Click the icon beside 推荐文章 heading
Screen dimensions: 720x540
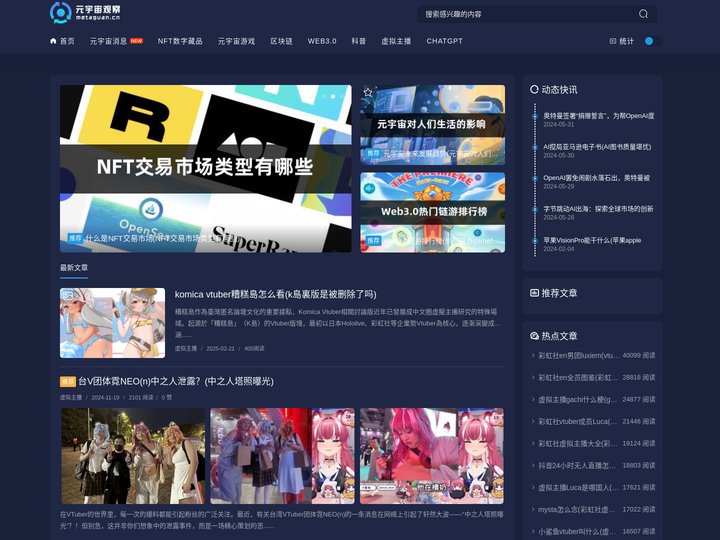[x=534, y=292]
